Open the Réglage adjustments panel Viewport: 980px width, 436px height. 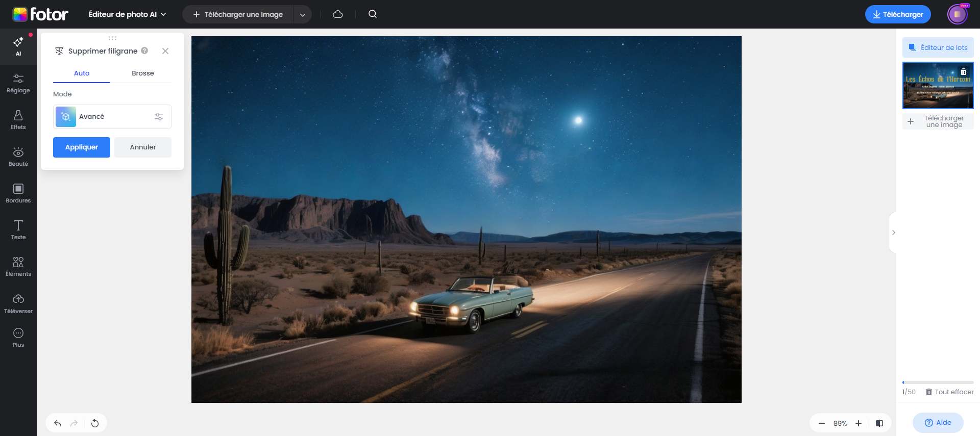coord(18,84)
